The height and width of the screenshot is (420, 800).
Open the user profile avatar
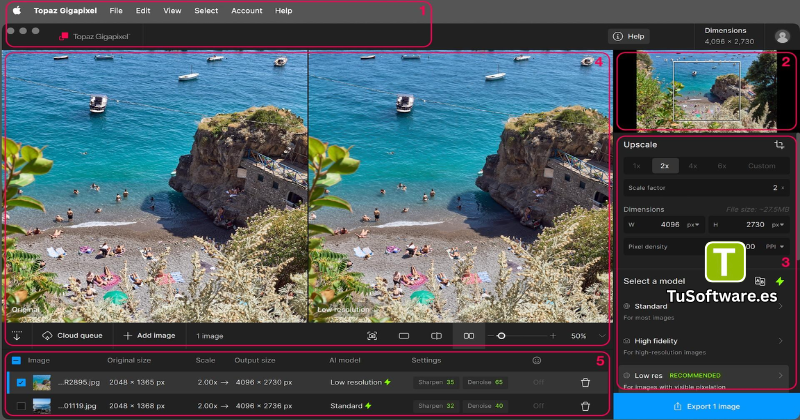point(782,36)
